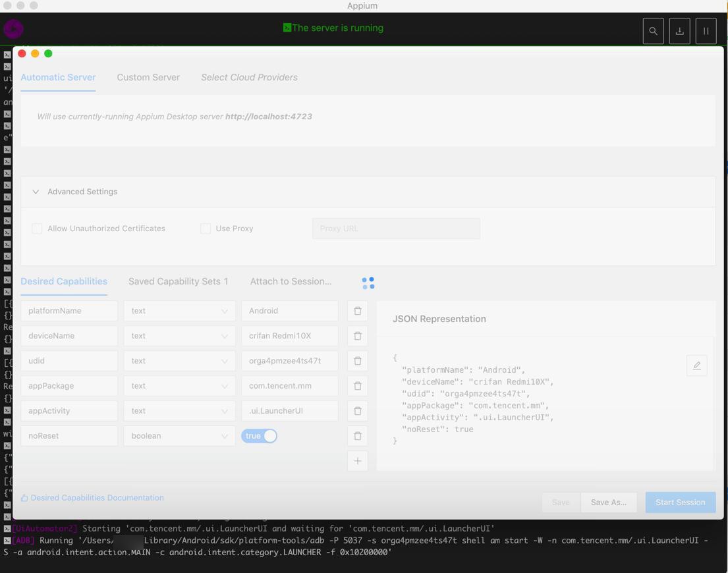Open type dropdown for platformName

179,311
